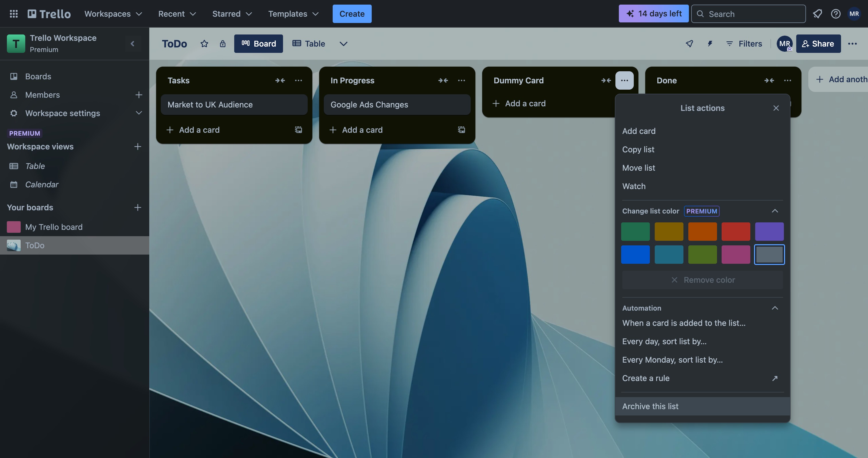
Task: Open board visibility lock icon
Action: (222, 43)
